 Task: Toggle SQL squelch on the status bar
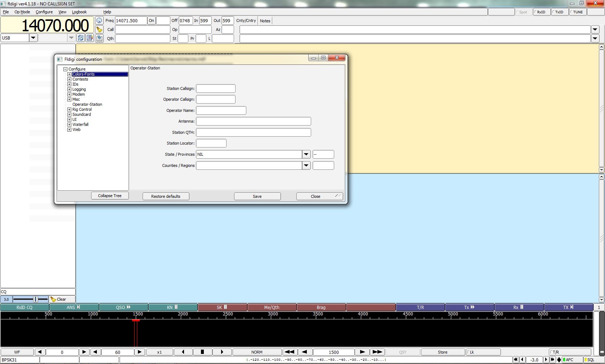(x=593, y=360)
